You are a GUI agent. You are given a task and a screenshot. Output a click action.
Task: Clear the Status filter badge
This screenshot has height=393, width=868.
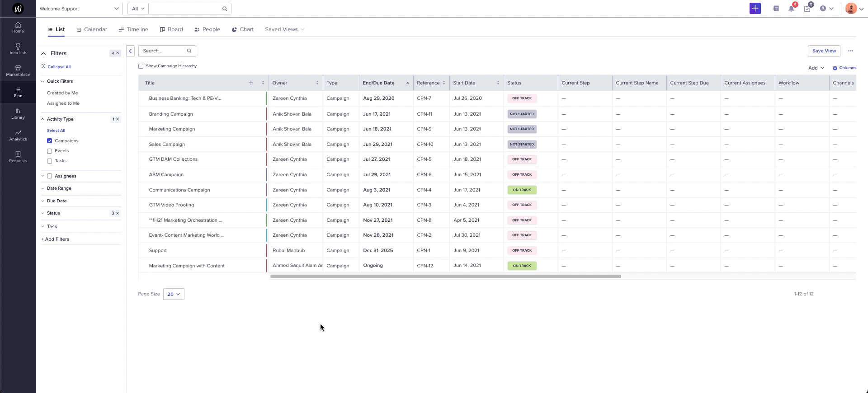click(115, 213)
